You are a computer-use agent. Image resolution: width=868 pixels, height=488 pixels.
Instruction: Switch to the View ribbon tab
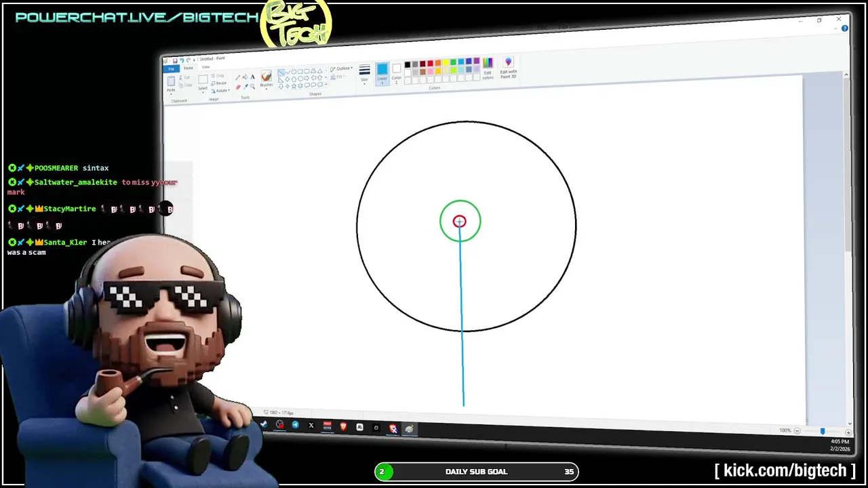click(x=205, y=67)
